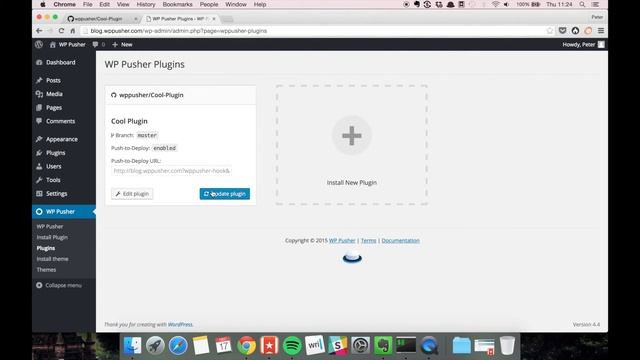Open the Trash in the dock
The height and width of the screenshot is (360, 640).
click(507, 345)
